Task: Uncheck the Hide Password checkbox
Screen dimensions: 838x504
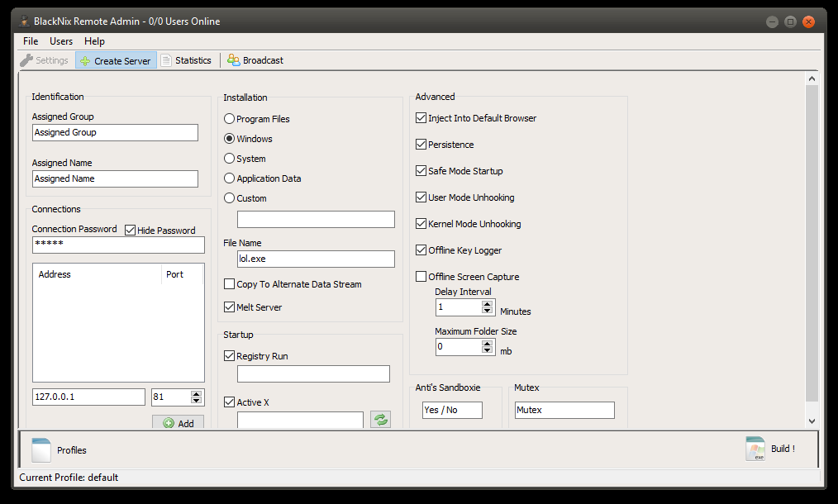Action: point(130,230)
